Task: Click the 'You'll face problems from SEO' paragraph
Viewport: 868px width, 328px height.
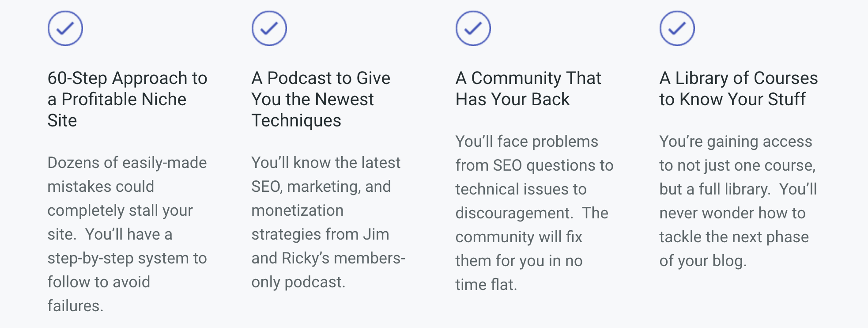Action: coord(535,213)
